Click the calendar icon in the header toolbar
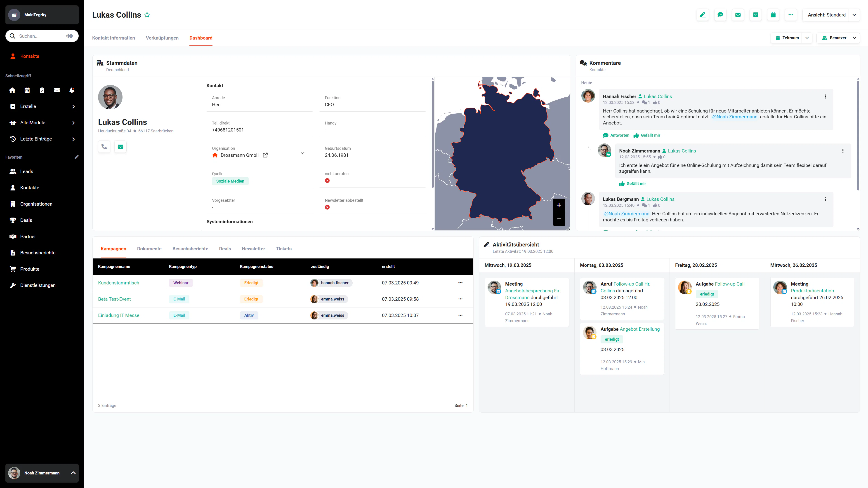 click(x=773, y=15)
